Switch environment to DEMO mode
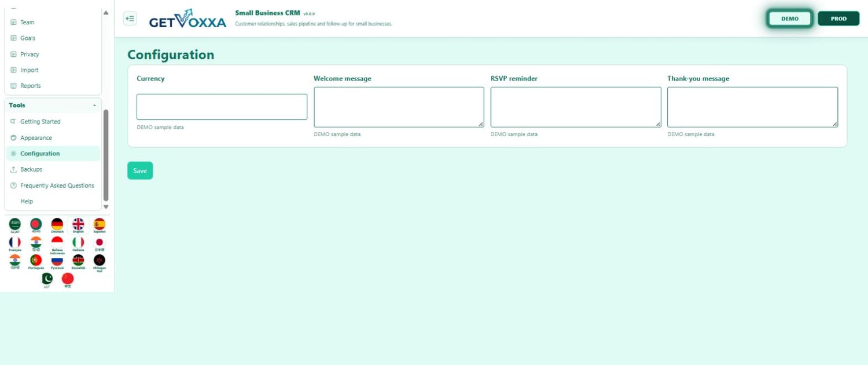Image resolution: width=868 pixels, height=365 pixels. pyautogui.click(x=789, y=19)
